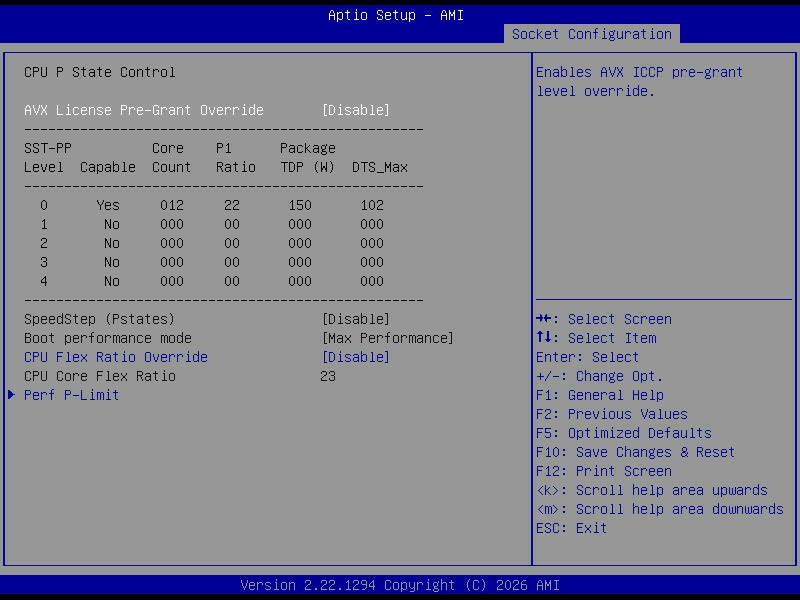This screenshot has height=600, width=800.
Task: Click F10: Save Changes & Reset hint
Action: coord(635,452)
